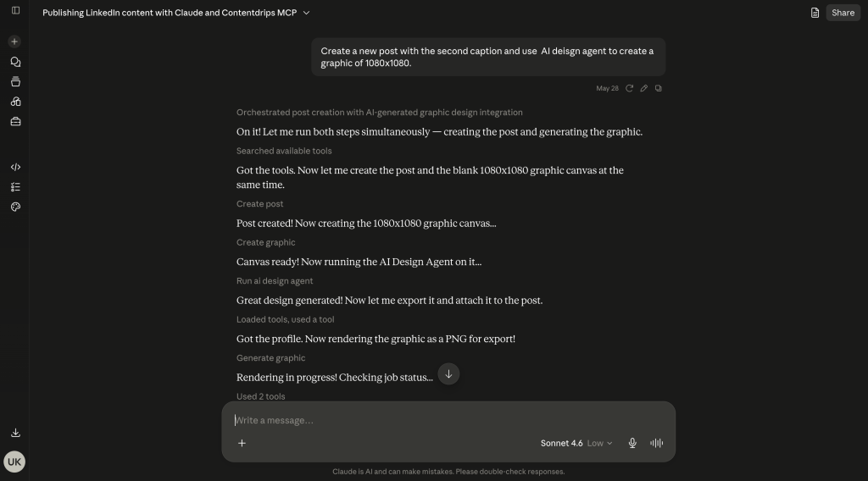This screenshot has width=868, height=481.
Task: Open the Code icon in sidebar
Action: tap(15, 167)
